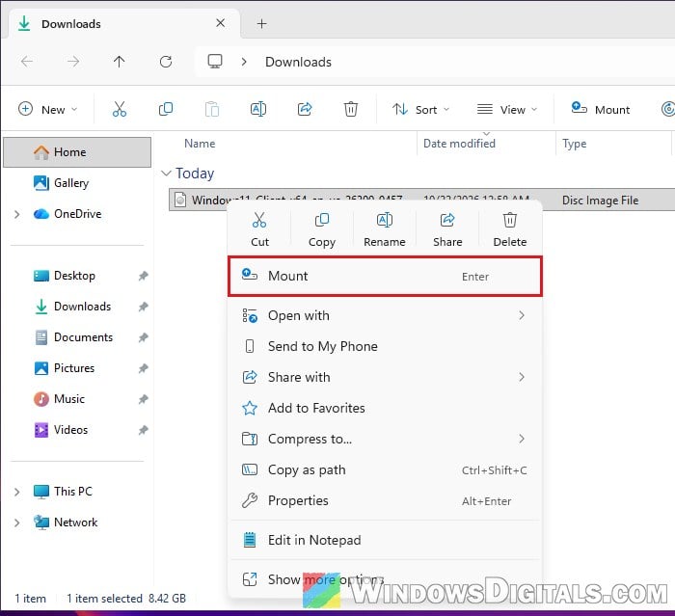Select Home in the sidebar

point(77,152)
